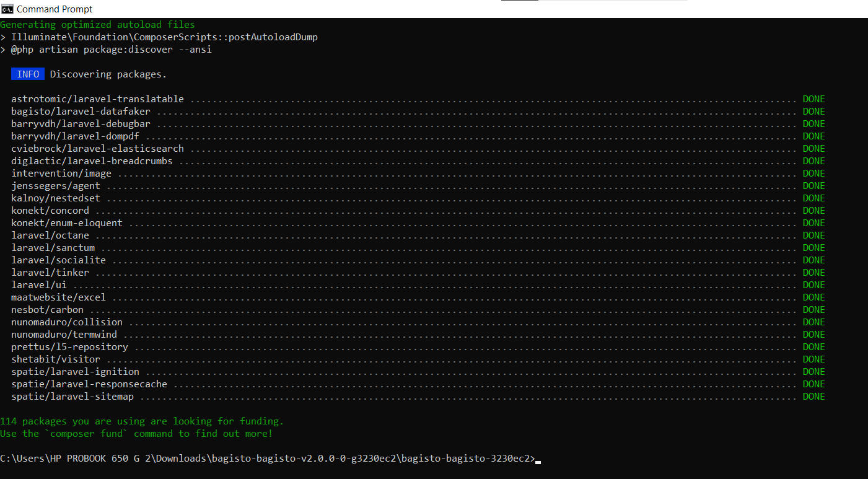This screenshot has width=868, height=479.
Task: Select '114 packages ... looking for funding' line
Action: point(142,421)
